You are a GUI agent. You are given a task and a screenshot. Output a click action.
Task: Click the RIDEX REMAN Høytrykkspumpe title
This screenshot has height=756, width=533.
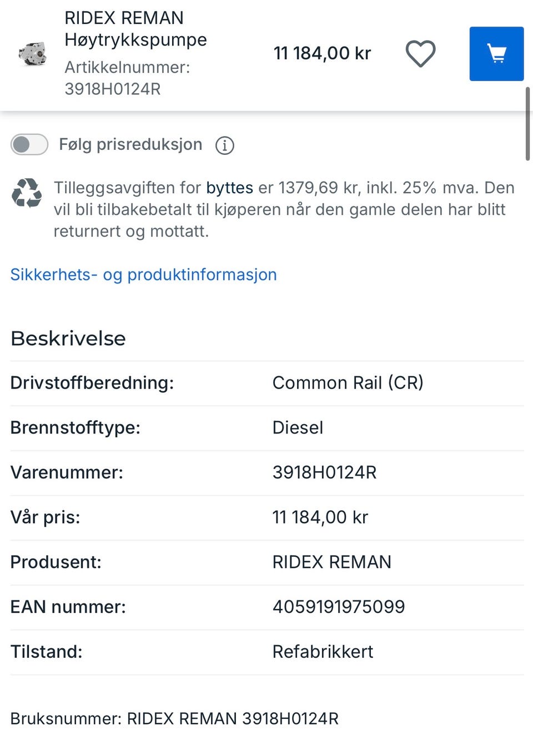(x=135, y=29)
